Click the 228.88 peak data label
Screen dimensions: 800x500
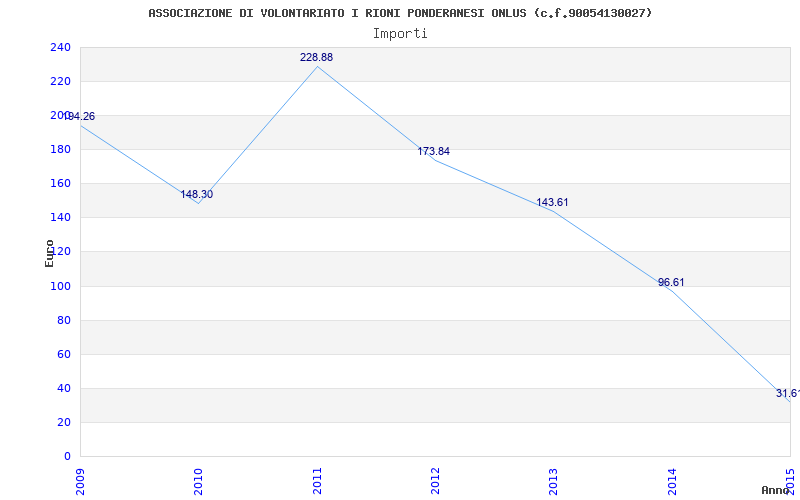(316, 57)
